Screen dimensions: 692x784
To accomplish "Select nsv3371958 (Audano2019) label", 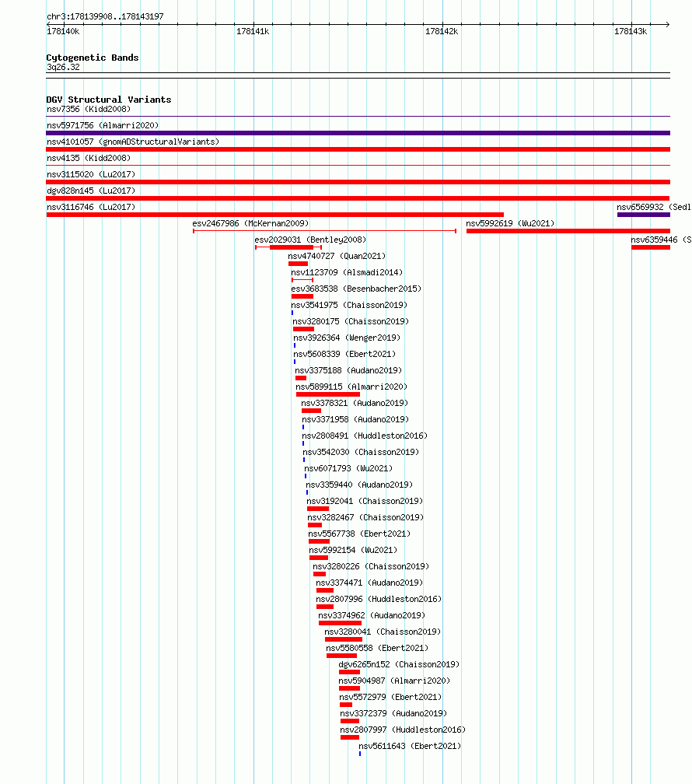I will [355, 419].
